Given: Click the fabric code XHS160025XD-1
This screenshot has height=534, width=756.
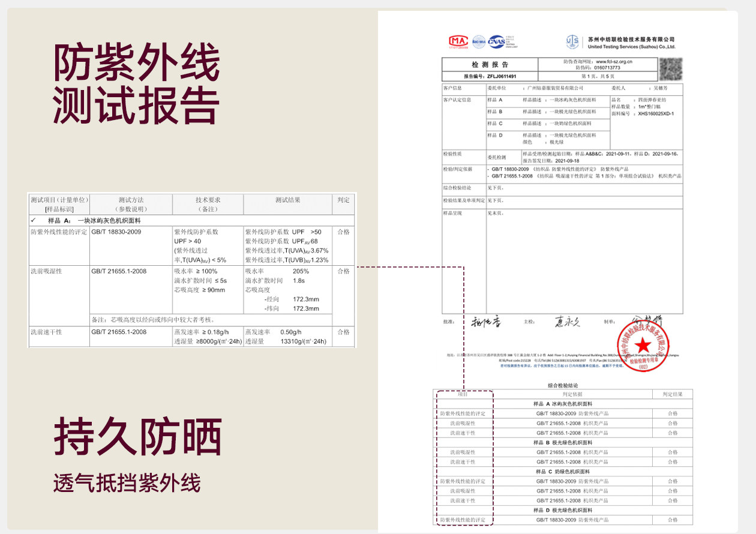Looking at the screenshot, I should click(656, 113).
